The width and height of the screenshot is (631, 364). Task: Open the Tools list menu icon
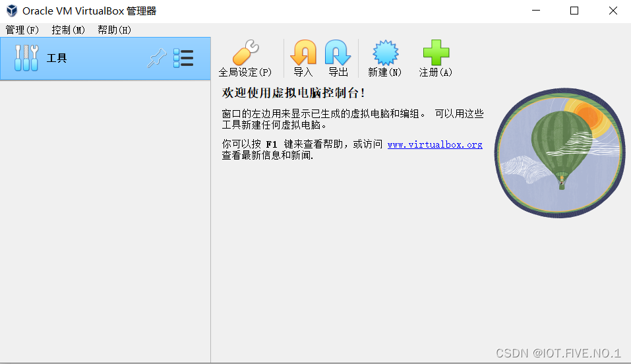183,58
